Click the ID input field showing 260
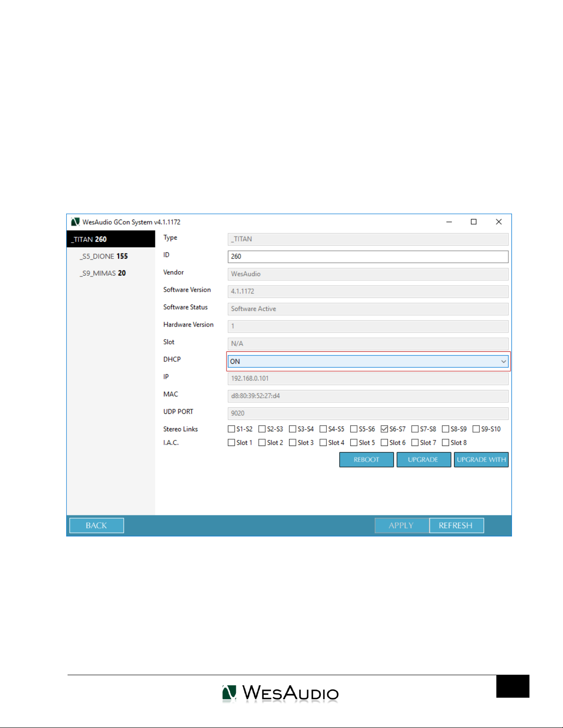The image size is (563, 728). pos(368,257)
